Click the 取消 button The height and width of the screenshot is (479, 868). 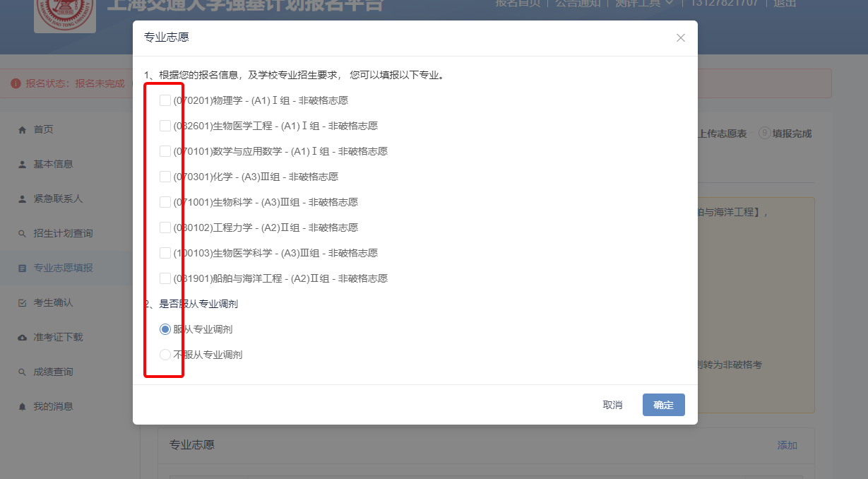point(612,405)
